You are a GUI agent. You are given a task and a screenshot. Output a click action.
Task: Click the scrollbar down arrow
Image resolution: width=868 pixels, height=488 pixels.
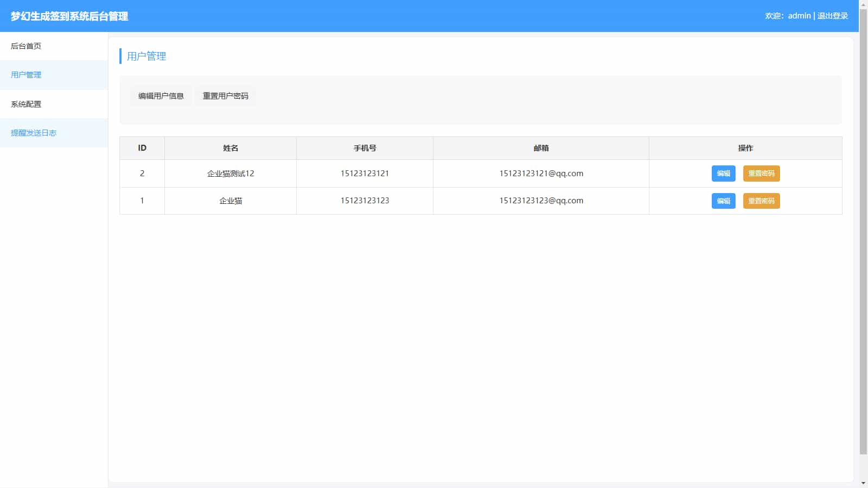point(863,483)
